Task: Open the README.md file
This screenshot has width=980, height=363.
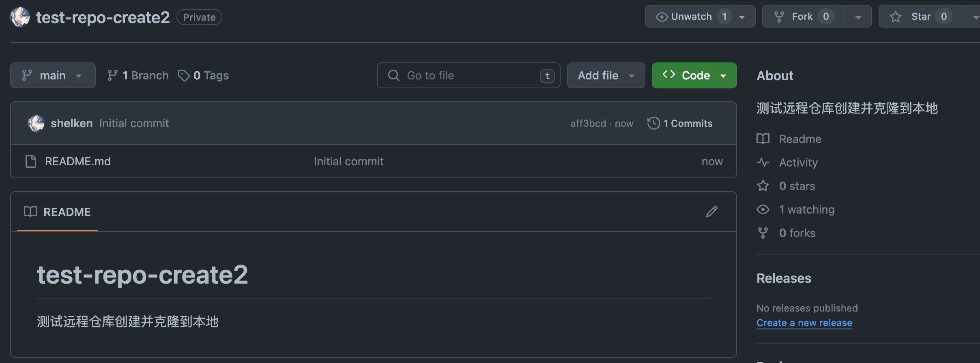Action: tap(78, 161)
